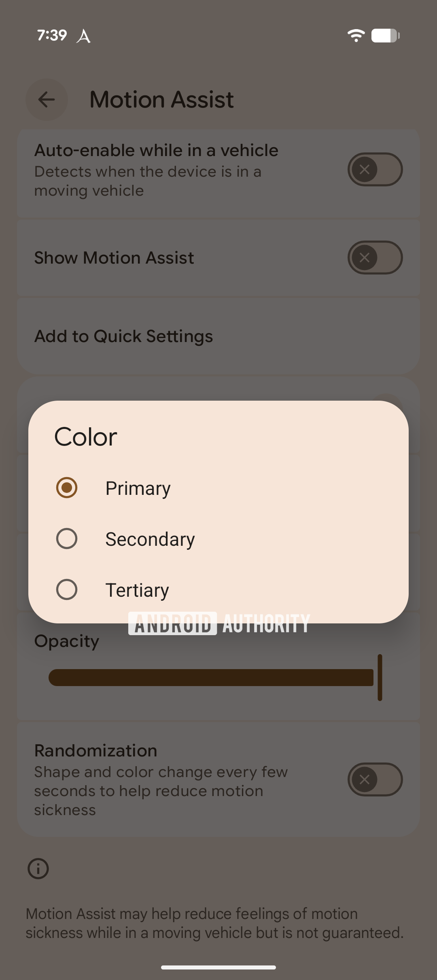Viewport: 437px width, 980px height.
Task: Tap the Opacity slider handle
Action: tap(380, 678)
